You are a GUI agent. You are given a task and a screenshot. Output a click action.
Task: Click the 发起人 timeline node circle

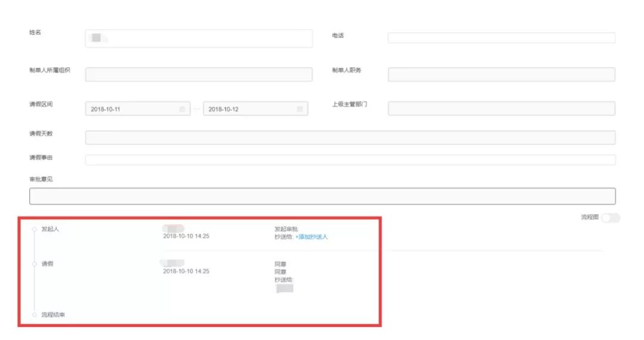(x=35, y=230)
